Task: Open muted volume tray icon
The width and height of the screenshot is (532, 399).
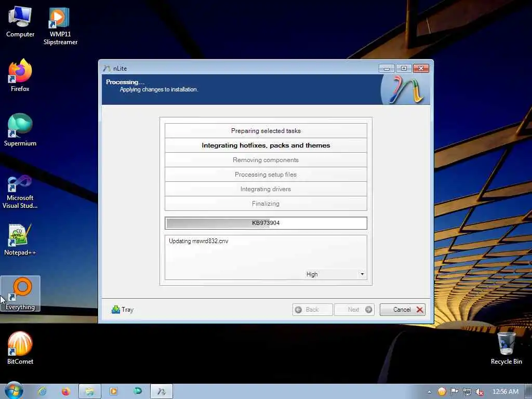Action: [480, 392]
